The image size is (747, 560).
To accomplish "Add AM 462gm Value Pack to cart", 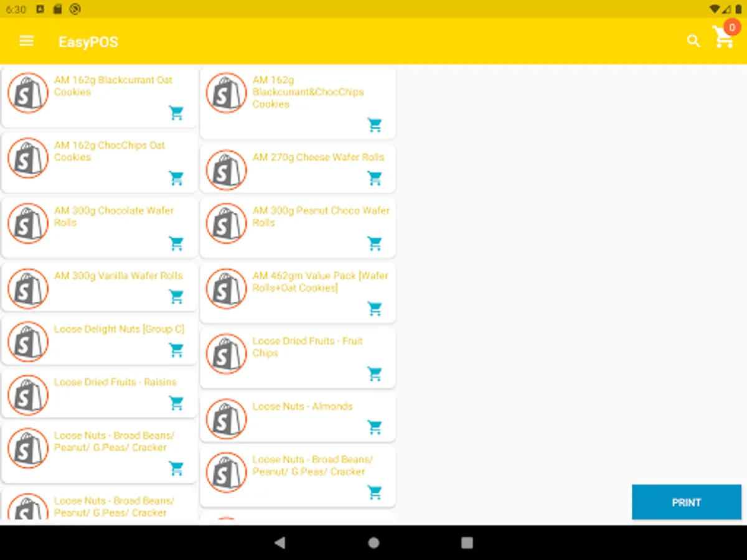I will pos(375,309).
